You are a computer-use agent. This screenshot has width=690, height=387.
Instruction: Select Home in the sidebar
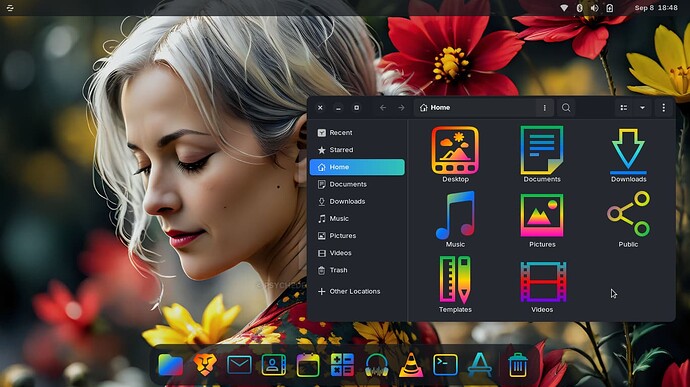(x=357, y=167)
